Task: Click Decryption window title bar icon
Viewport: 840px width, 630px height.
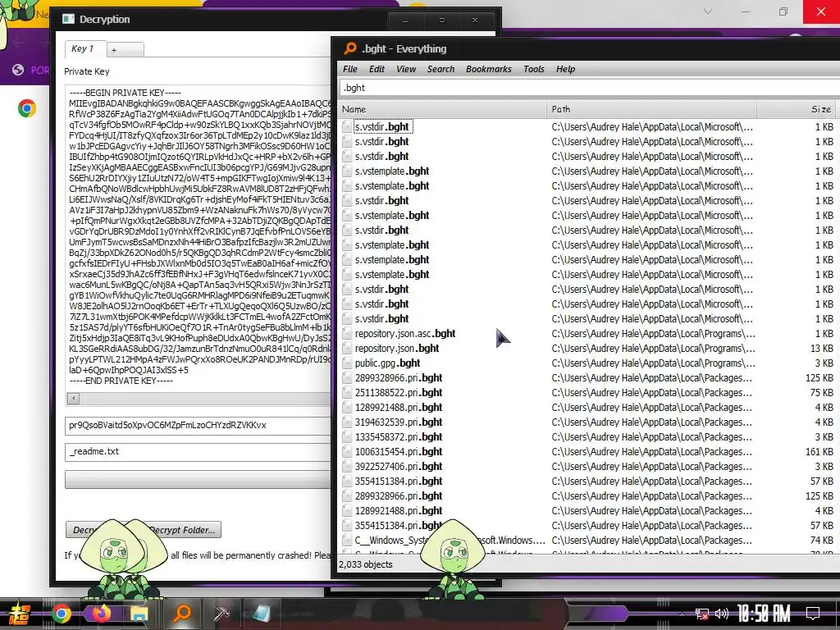Action: point(68,20)
